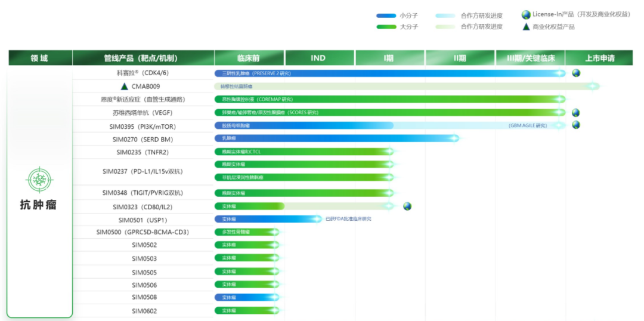Select the 临床前 column header
This screenshot has height=321, width=644.
pos(249,58)
